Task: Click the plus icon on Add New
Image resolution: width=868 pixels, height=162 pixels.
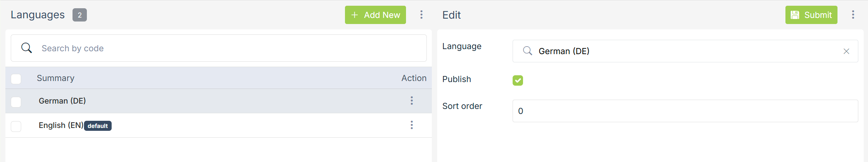Action: point(355,15)
